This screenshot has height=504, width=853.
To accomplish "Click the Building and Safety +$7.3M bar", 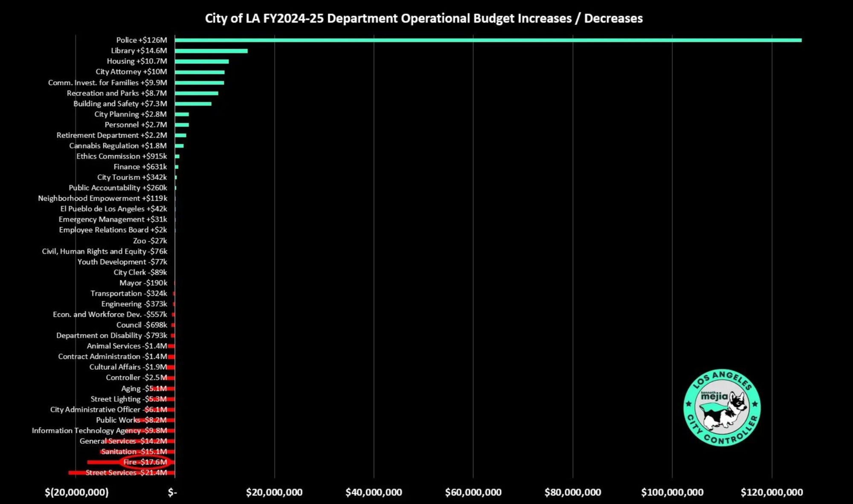I will 193,104.
